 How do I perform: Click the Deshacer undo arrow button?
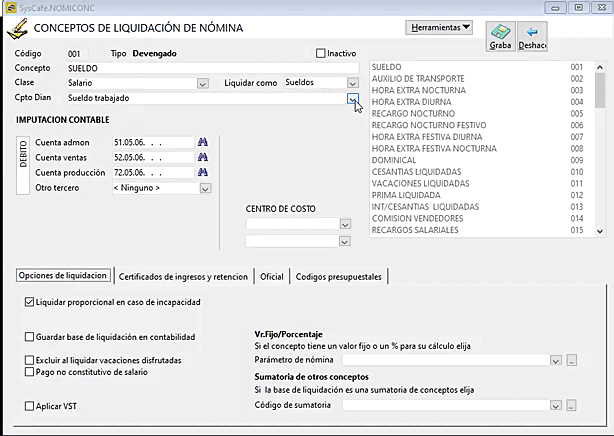[x=532, y=36]
